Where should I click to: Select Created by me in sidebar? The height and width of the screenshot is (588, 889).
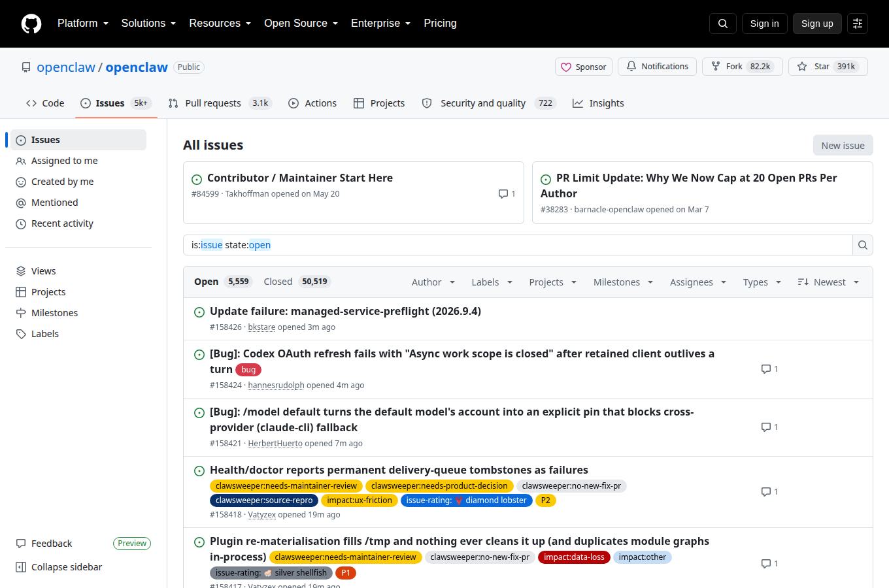pos(78,182)
